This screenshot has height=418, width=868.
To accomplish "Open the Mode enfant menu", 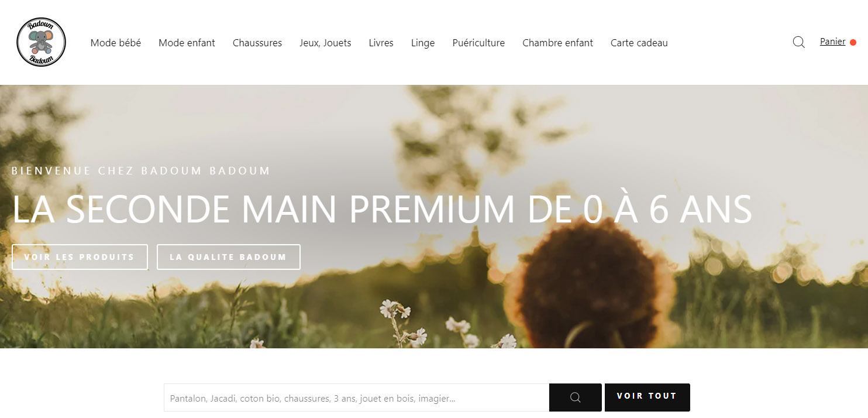I will click(187, 43).
